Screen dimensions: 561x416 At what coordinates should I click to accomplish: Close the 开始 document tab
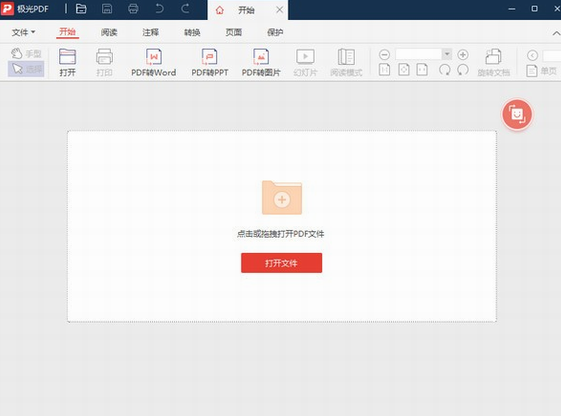point(279,10)
